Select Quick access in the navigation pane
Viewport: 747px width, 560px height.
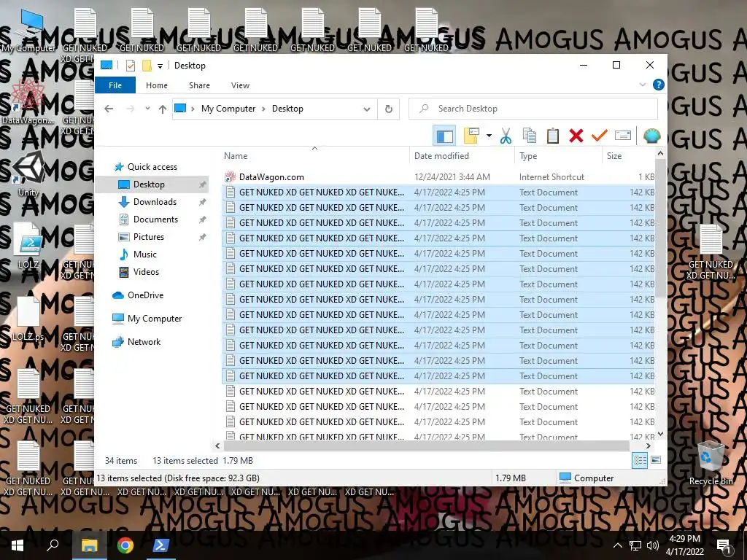tap(152, 167)
